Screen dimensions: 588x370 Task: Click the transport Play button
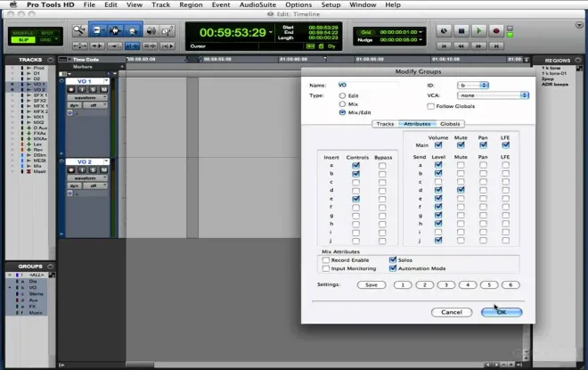(x=478, y=31)
